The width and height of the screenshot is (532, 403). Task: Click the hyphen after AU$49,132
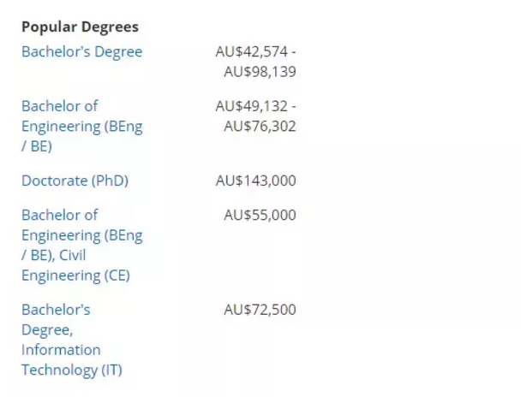[294, 105]
